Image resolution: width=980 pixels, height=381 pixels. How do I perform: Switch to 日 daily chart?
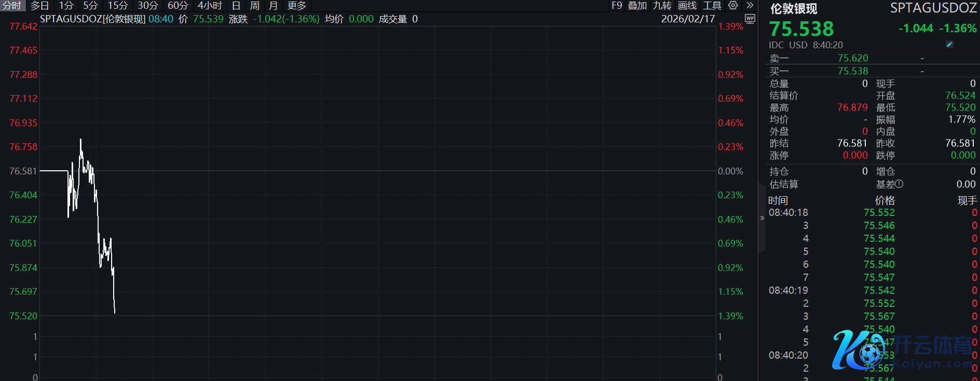pyautogui.click(x=236, y=6)
